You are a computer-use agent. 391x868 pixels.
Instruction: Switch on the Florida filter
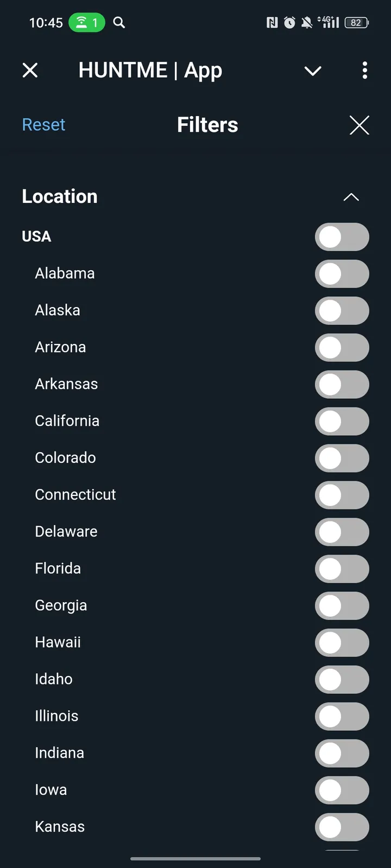click(x=342, y=569)
